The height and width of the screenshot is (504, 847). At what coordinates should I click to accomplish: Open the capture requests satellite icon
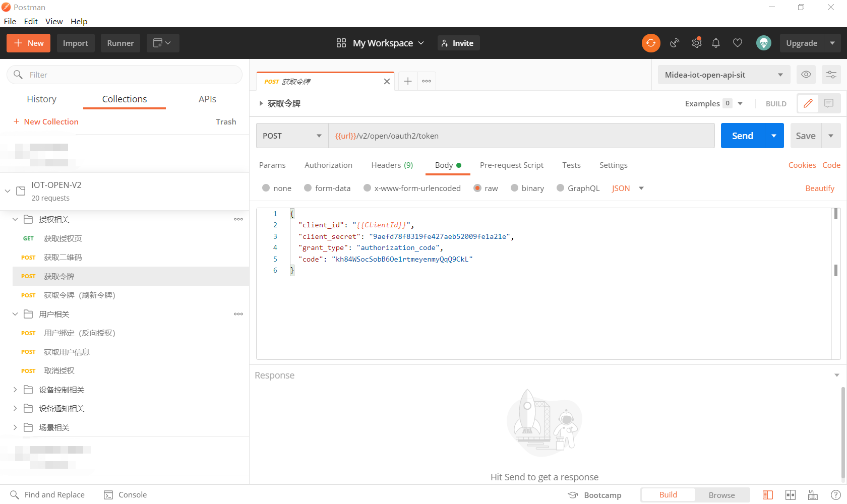tap(675, 43)
